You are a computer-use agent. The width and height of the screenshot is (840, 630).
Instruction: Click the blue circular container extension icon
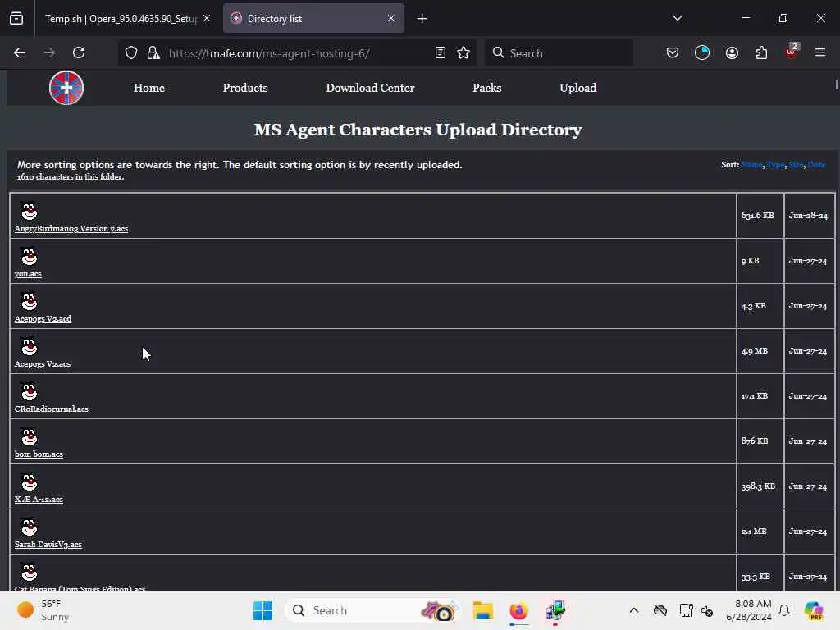coord(702,52)
